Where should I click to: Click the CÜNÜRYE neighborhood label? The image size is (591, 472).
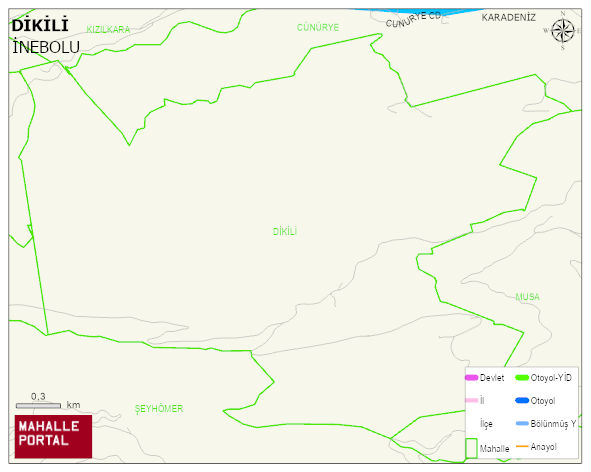(318, 28)
